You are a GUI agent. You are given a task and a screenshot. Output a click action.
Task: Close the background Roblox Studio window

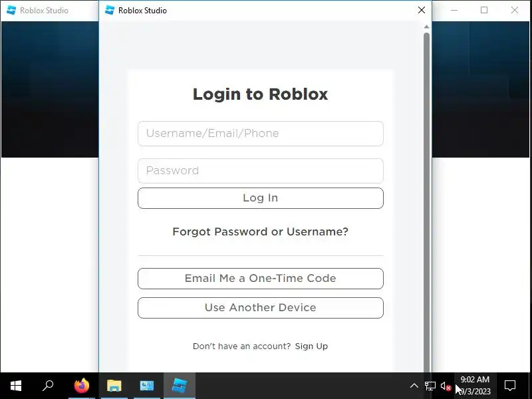(514, 10)
